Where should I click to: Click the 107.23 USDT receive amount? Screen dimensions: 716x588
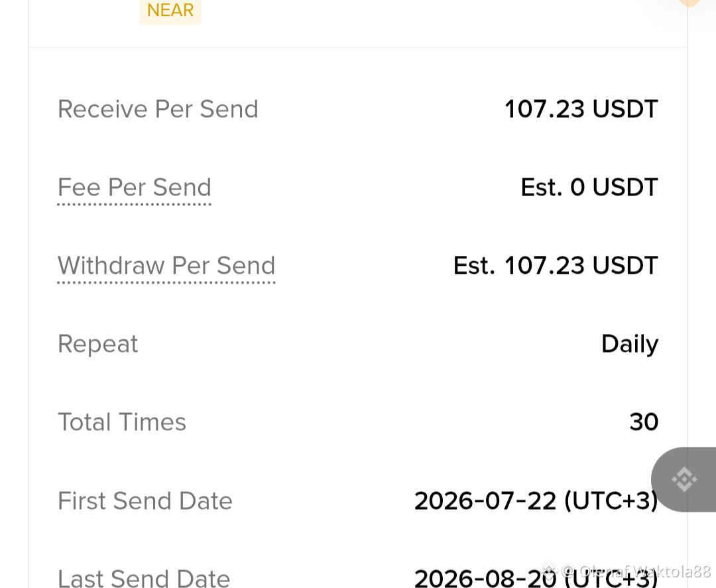coord(581,109)
